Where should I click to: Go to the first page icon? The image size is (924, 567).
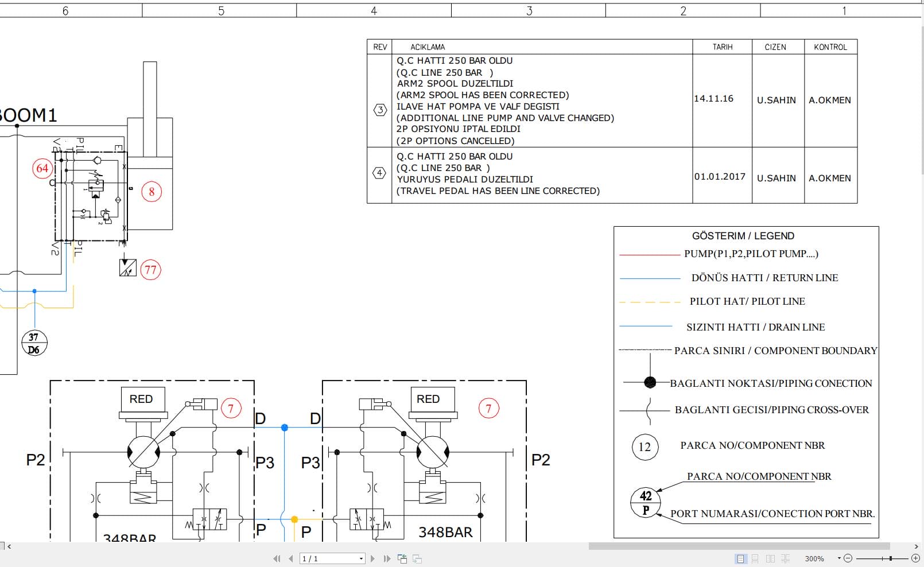[x=277, y=558]
